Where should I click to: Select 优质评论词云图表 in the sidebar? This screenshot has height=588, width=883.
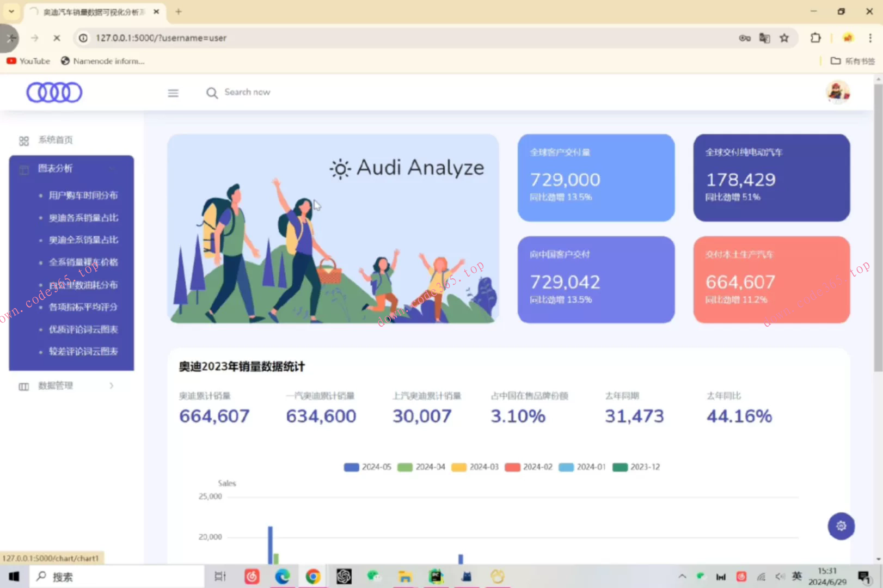click(x=83, y=329)
